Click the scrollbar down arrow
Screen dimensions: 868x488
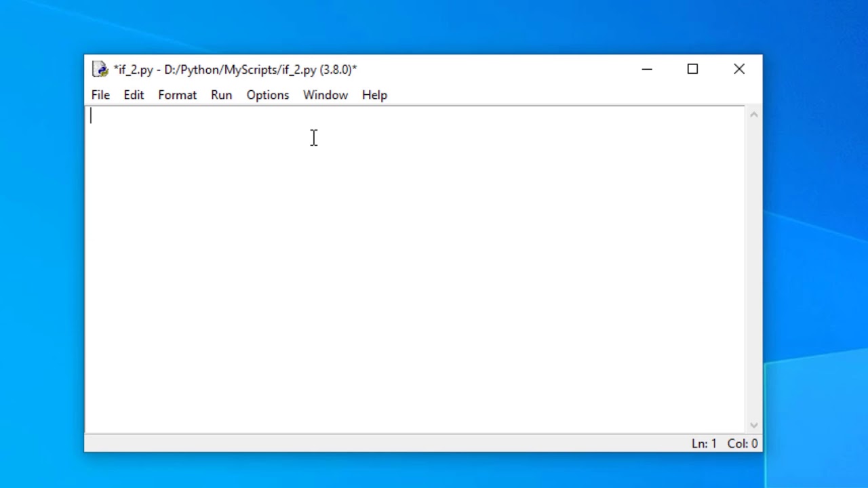click(753, 425)
